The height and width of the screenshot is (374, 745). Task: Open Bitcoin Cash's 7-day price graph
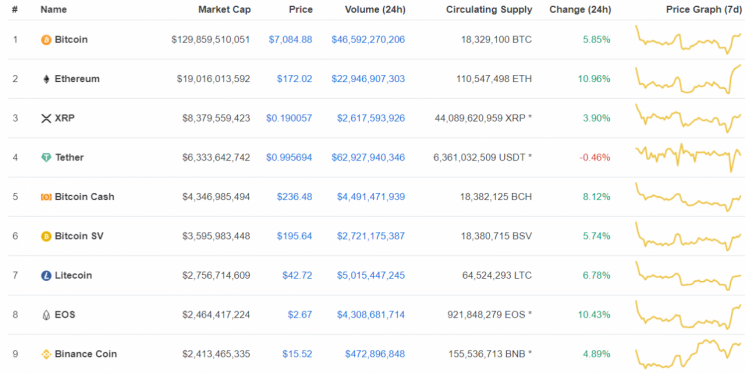pos(688,197)
